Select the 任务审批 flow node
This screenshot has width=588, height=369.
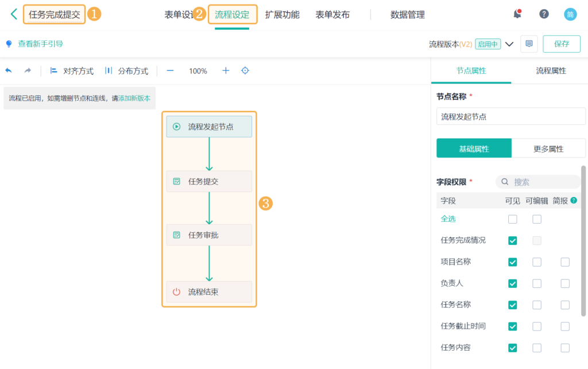[209, 235]
